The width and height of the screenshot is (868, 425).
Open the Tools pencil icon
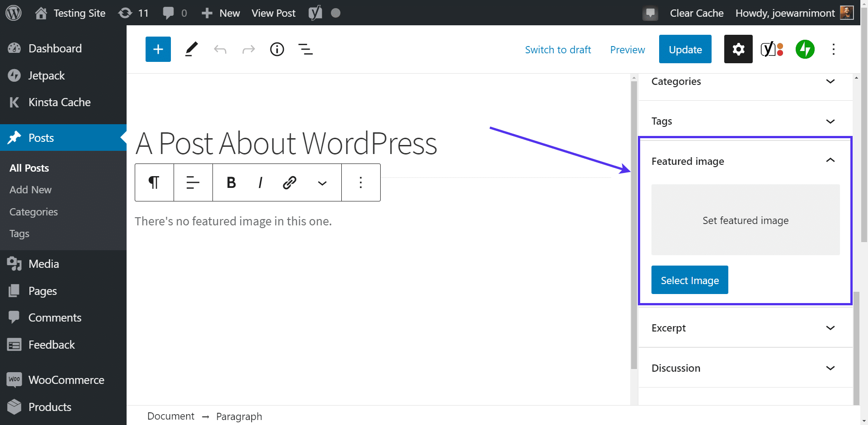[x=192, y=49]
